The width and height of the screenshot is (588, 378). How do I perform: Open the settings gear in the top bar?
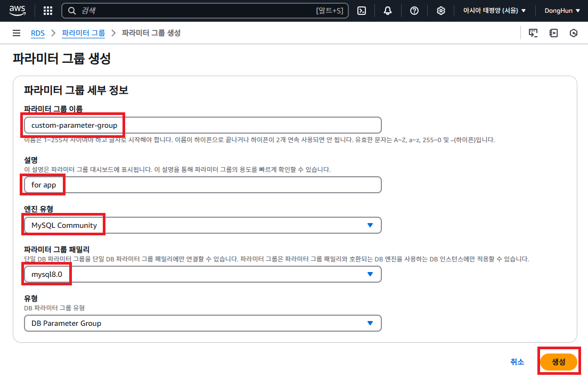(x=441, y=11)
